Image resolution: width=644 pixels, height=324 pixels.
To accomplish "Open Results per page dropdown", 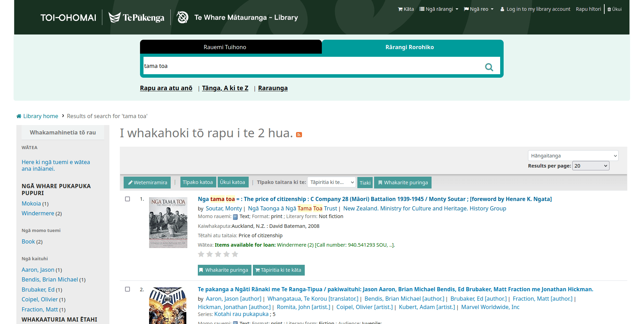I will pos(591,166).
